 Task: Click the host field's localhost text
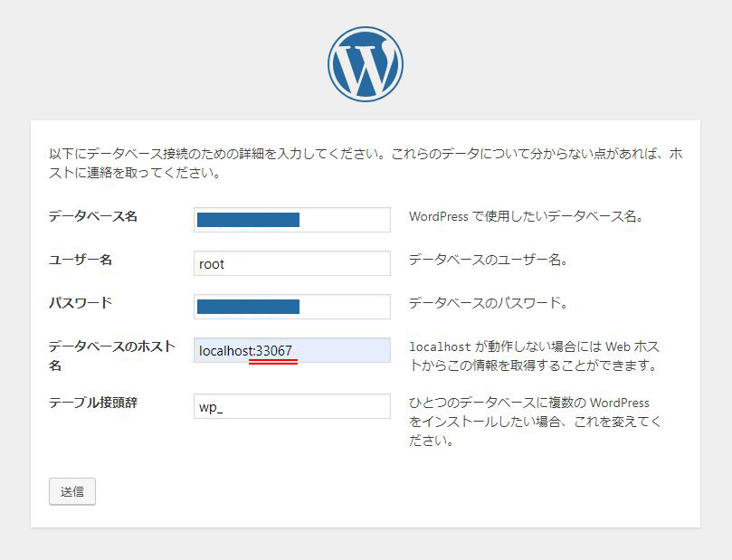tap(225, 351)
